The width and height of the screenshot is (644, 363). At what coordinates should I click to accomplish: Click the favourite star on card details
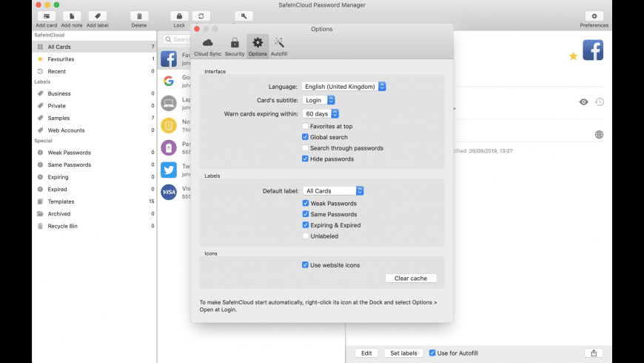click(574, 56)
